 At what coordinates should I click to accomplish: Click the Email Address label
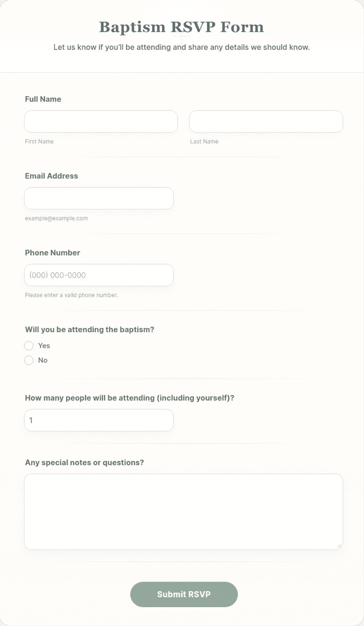tap(51, 176)
